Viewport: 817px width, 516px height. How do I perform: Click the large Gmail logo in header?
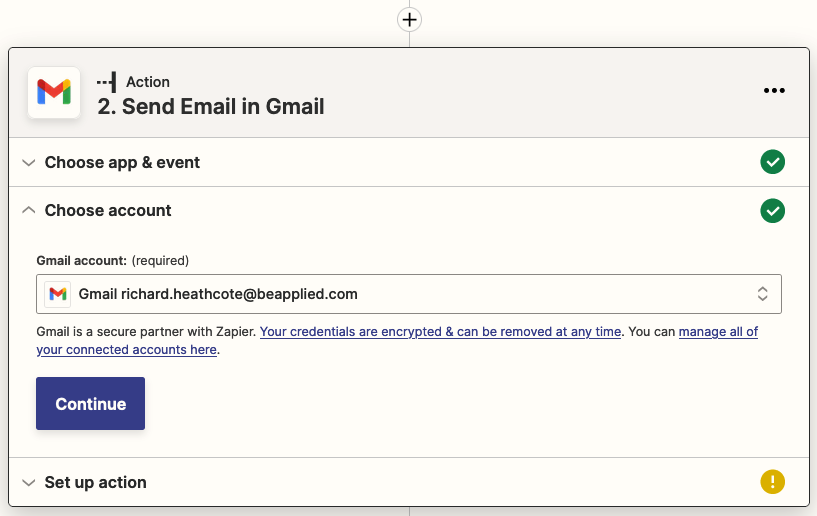[54, 93]
